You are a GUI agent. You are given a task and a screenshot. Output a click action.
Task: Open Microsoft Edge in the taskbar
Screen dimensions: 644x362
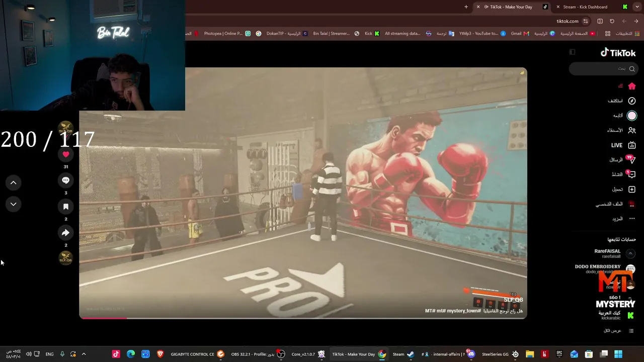(131, 354)
